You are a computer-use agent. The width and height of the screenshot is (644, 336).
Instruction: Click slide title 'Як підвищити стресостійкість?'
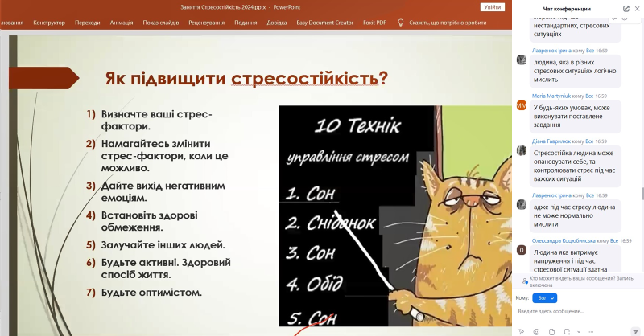tap(246, 78)
